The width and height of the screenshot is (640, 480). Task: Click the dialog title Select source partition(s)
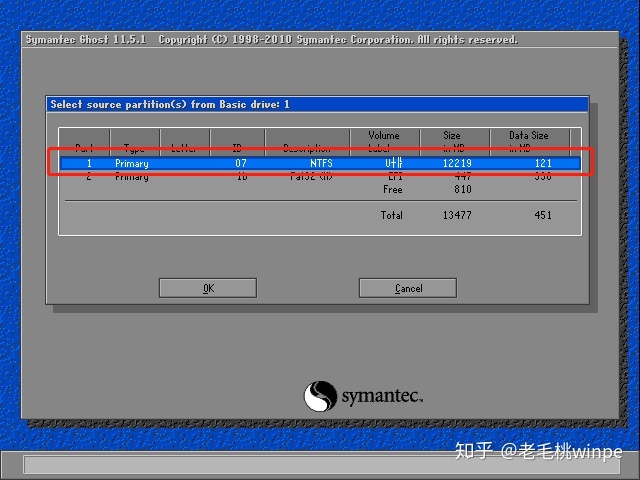pos(170,104)
